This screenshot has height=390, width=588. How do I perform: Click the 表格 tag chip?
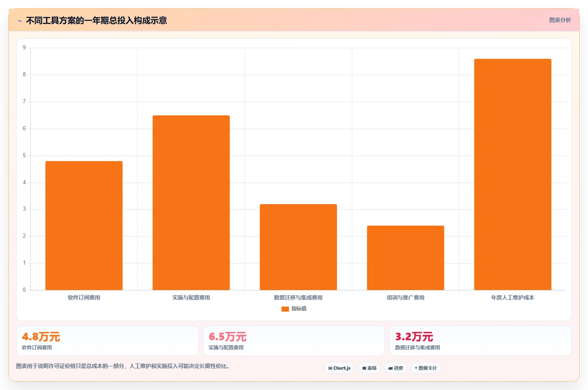369,368
